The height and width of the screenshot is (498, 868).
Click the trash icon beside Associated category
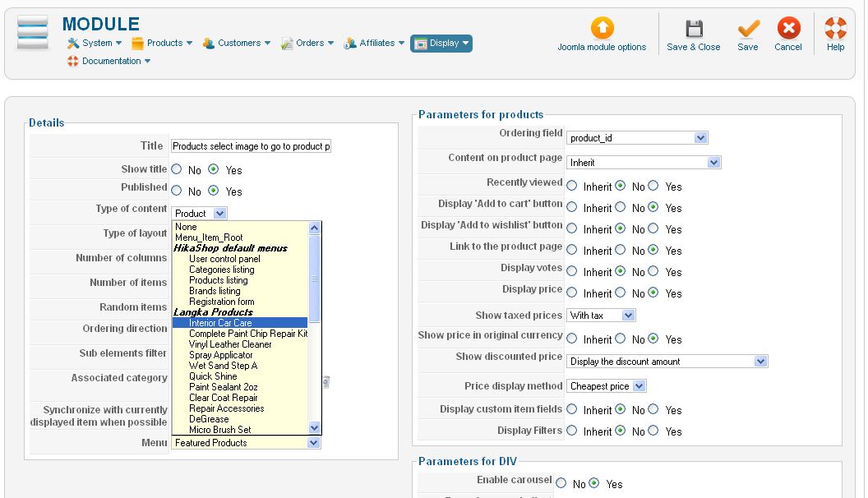(325, 381)
